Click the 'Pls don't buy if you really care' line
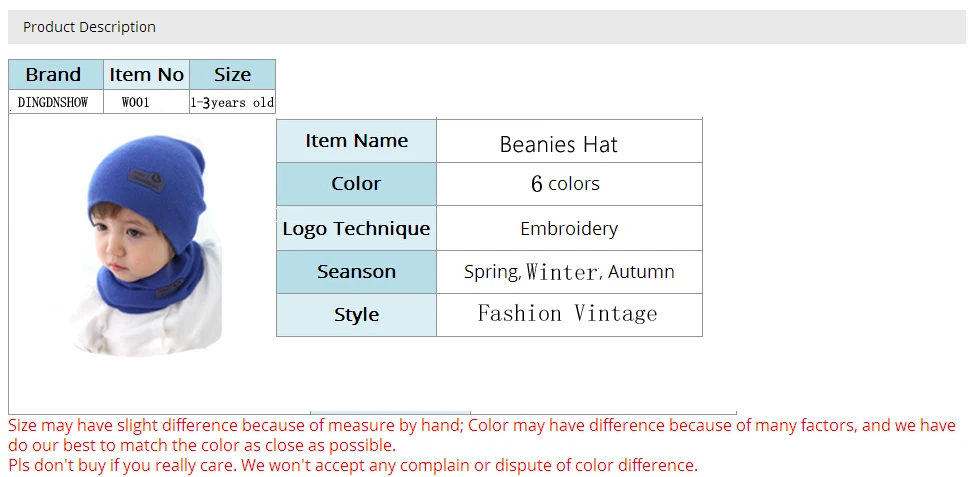 (353, 465)
